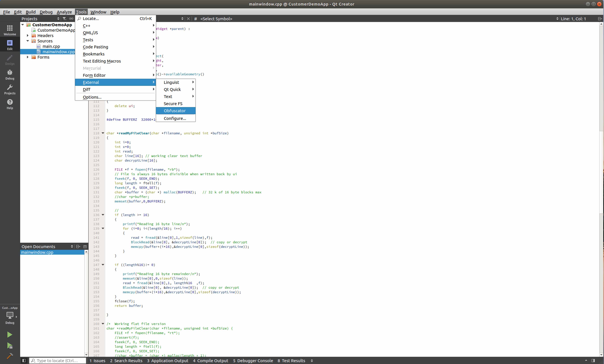The height and width of the screenshot is (364, 604).
Task: Open the Help mode
Action: [x=10, y=104]
